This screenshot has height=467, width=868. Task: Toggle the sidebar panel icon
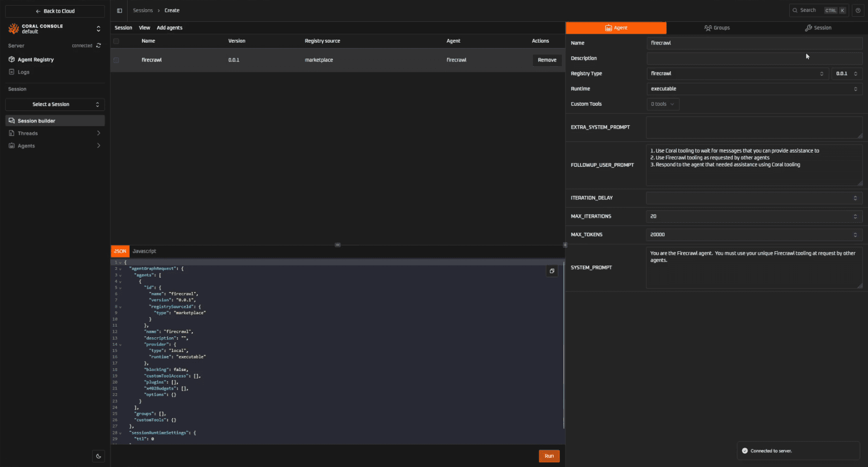pos(119,11)
